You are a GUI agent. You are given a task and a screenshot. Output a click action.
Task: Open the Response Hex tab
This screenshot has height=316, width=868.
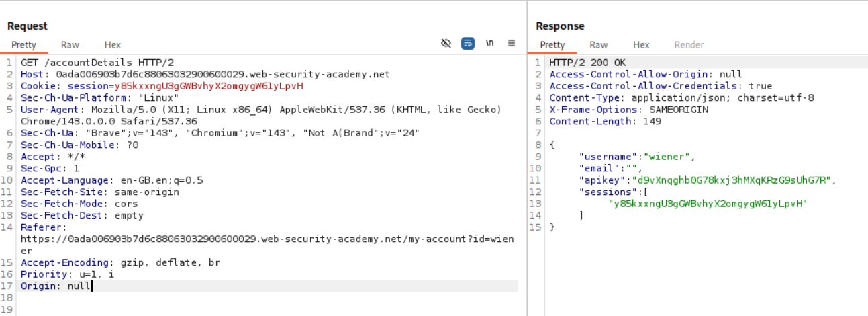click(x=641, y=45)
